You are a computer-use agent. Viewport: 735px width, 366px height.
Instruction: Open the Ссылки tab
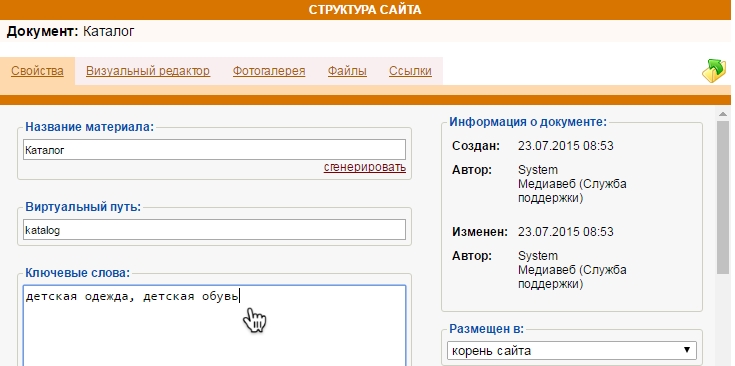click(410, 71)
